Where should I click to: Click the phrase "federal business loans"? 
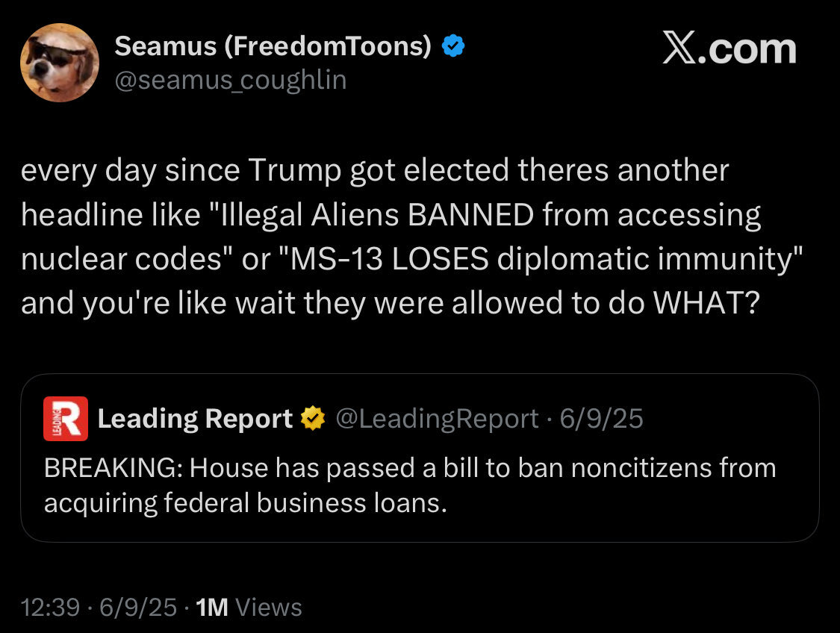[305, 503]
